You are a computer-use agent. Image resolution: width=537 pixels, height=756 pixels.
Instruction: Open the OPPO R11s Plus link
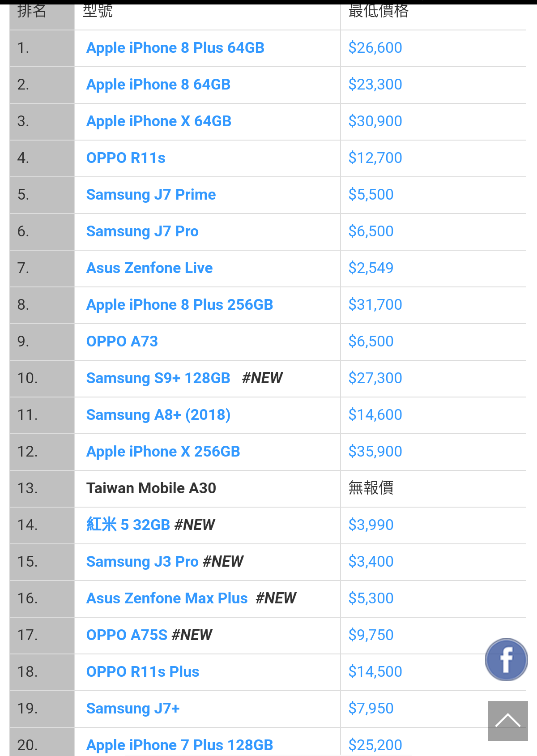143,672
